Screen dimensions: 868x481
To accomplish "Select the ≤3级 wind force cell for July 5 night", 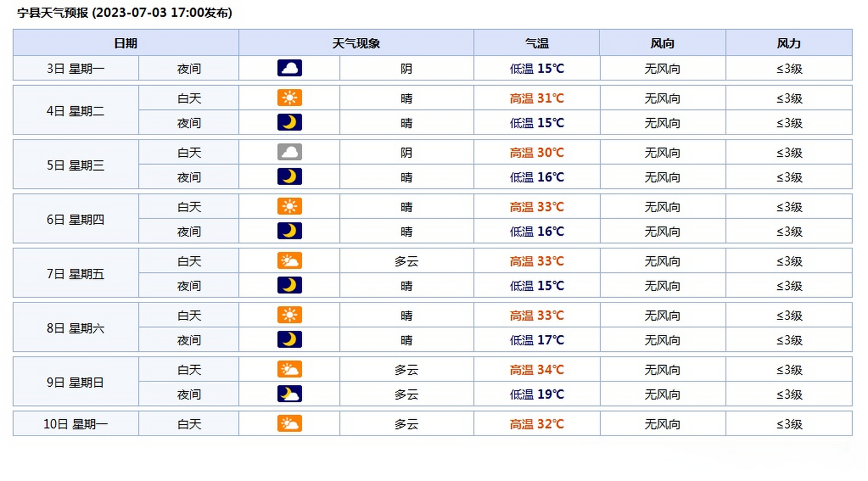I will coord(789,177).
